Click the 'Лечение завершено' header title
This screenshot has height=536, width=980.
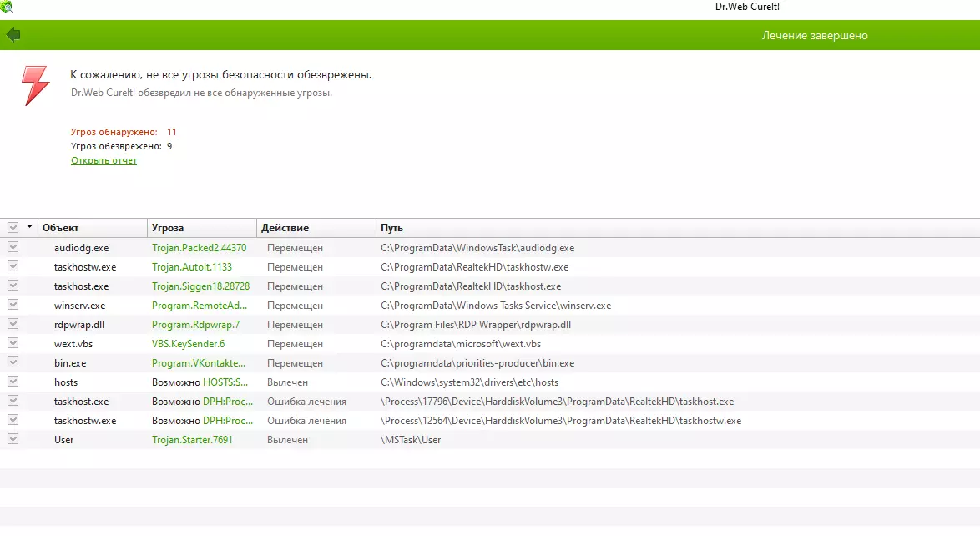coord(815,36)
